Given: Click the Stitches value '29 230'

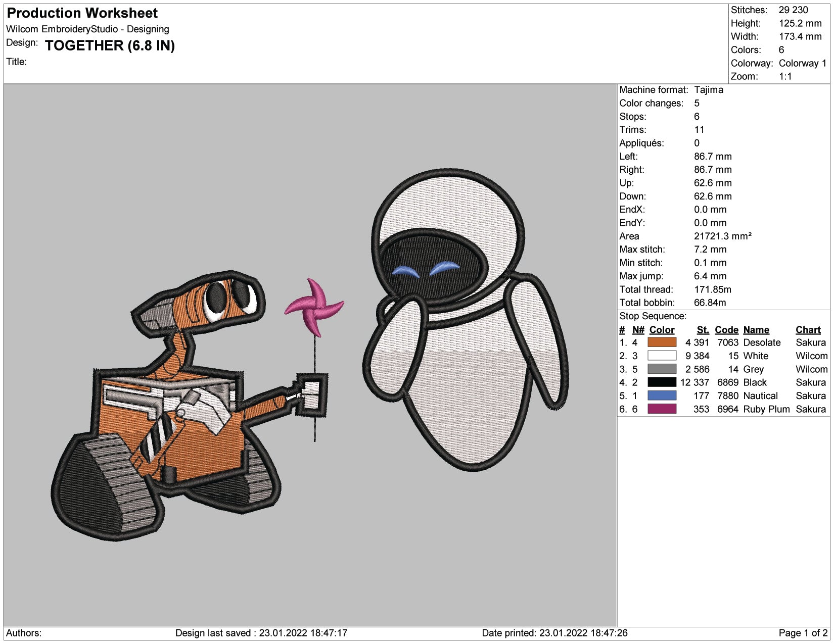Looking at the screenshot, I should pos(793,10).
